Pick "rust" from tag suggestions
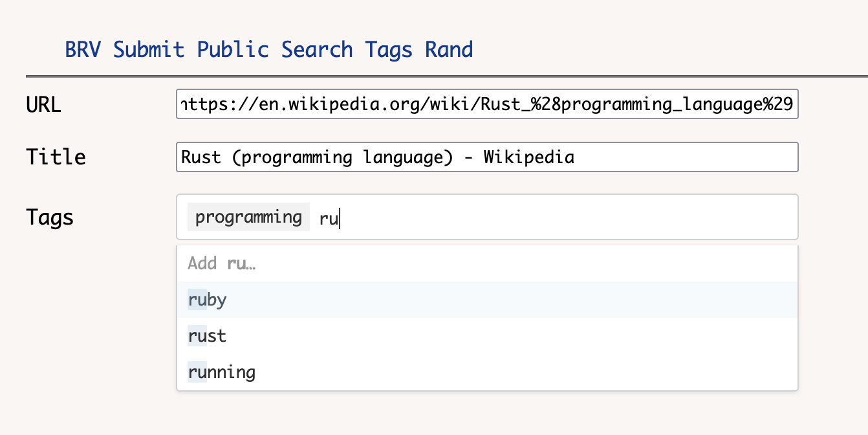Viewport: 868px width, 435px height. coord(207,336)
